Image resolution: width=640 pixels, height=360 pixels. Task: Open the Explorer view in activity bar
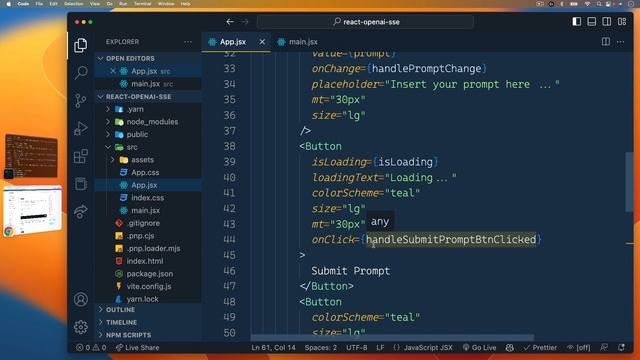80,45
